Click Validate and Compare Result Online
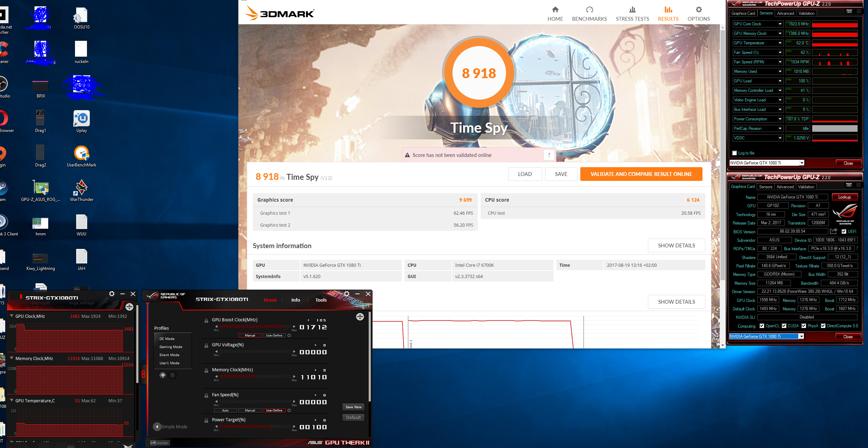 tap(641, 174)
